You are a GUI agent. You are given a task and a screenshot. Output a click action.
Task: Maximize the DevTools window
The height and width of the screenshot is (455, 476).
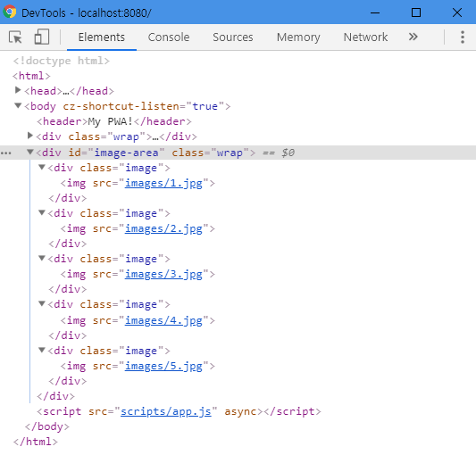[x=416, y=12]
